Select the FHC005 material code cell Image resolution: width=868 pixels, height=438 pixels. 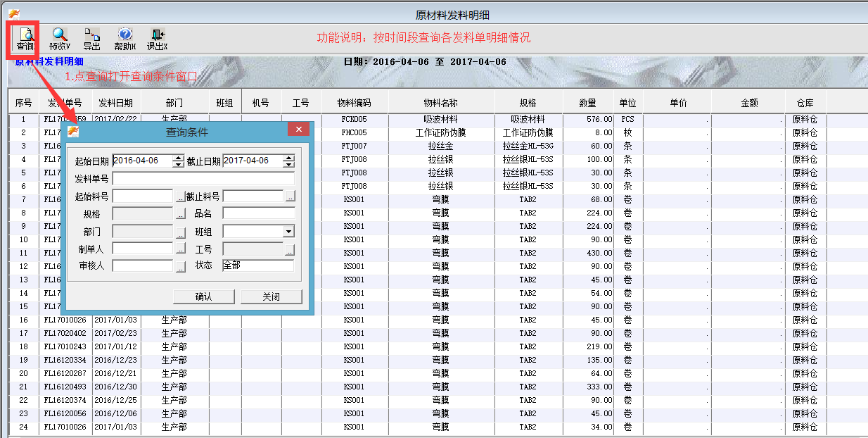tap(355, 132)
